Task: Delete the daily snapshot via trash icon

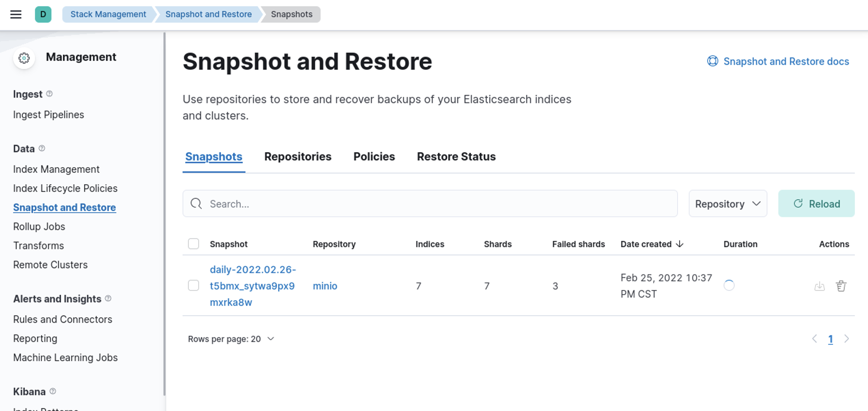Action: (841, 286)
